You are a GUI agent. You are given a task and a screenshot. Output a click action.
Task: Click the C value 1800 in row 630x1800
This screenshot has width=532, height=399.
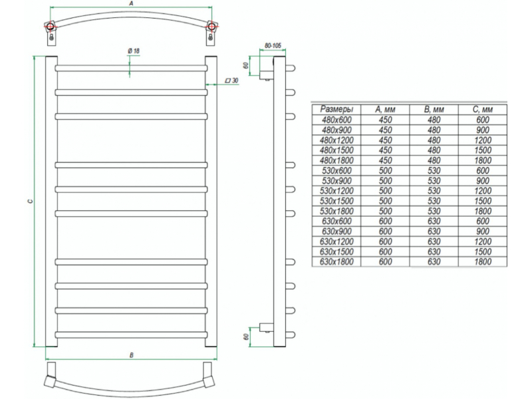tap(483, 261)
